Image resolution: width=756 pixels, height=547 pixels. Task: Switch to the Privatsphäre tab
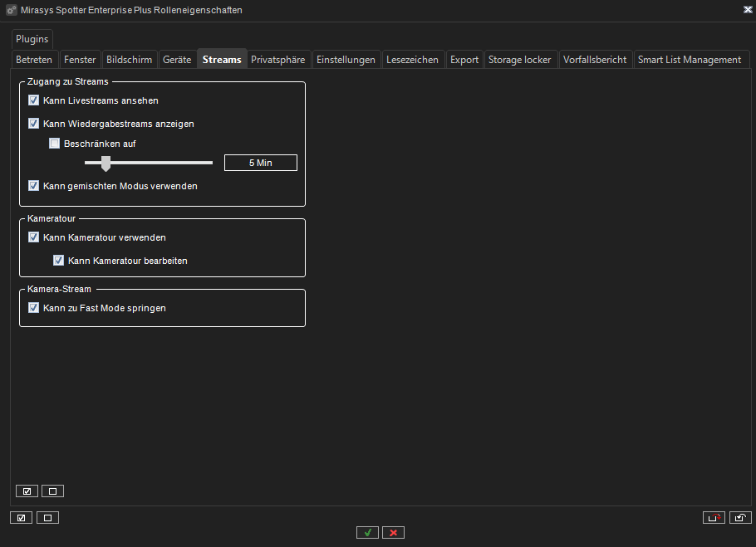coord(278,60)
